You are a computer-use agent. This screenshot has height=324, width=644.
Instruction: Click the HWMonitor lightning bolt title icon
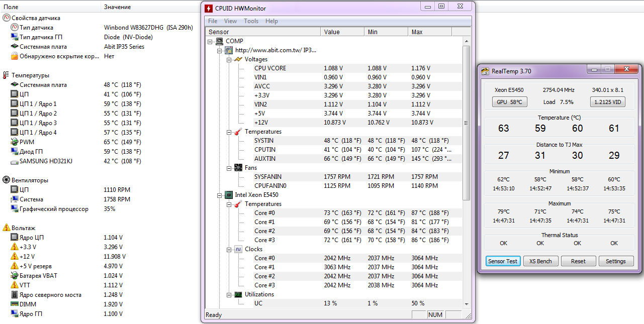click(209, 8)
